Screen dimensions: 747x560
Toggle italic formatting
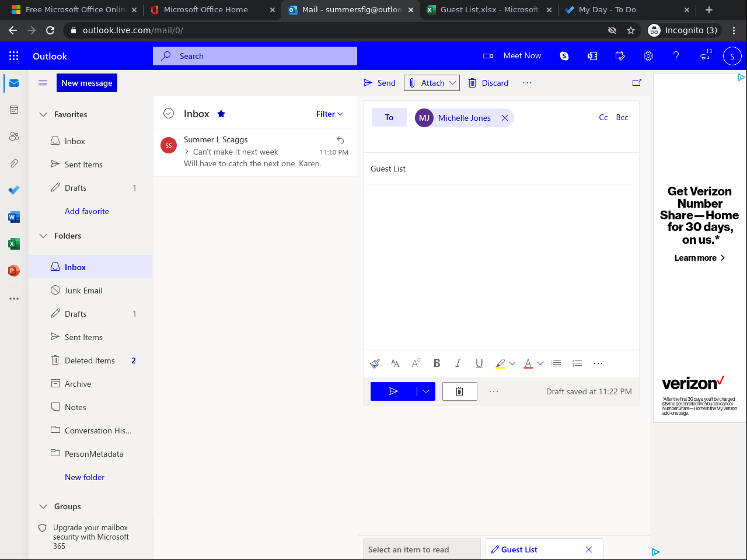(458, 363)
